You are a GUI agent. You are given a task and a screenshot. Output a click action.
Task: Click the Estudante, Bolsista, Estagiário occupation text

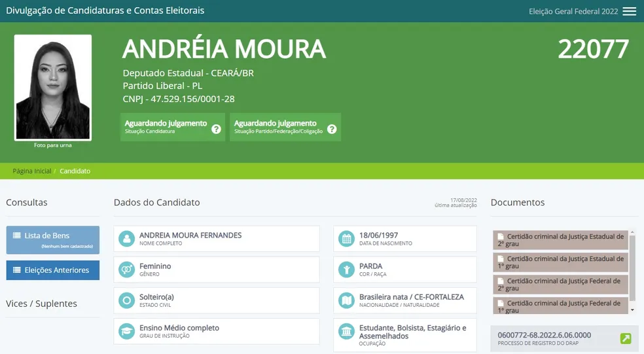click(413, 332)
